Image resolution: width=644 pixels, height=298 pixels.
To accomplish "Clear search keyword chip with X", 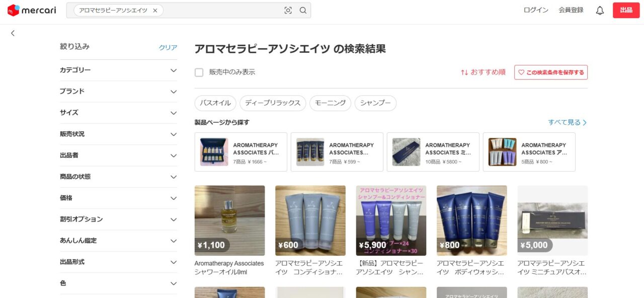I will [155, 10].
